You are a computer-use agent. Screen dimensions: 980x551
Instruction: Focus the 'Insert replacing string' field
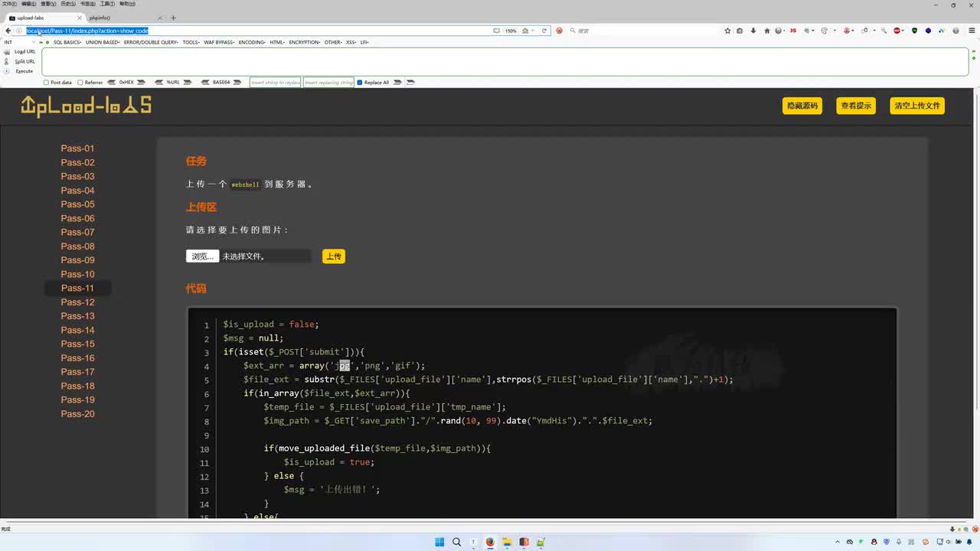pos(328,82)
